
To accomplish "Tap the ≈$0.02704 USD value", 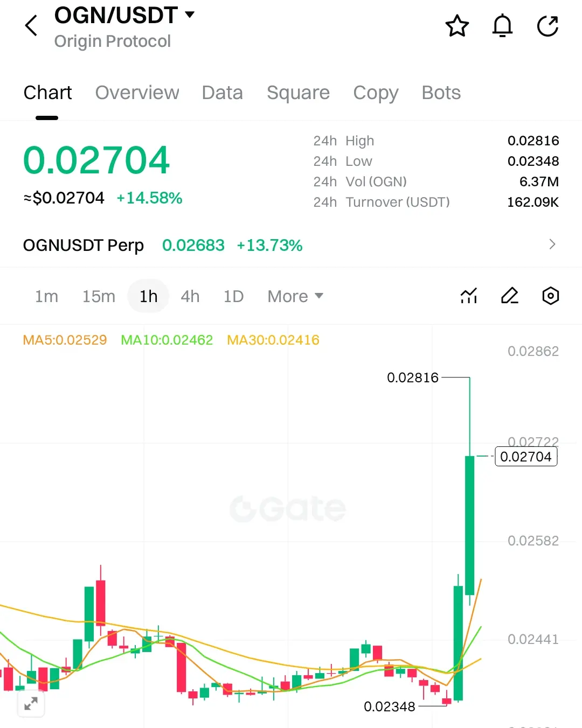I will pyautogui.click(x=64, y=198).
